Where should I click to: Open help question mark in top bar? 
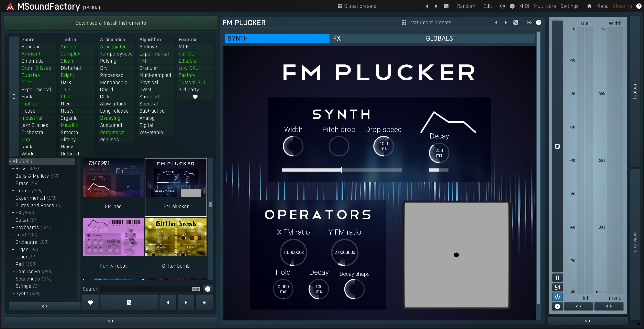(639, 6)
